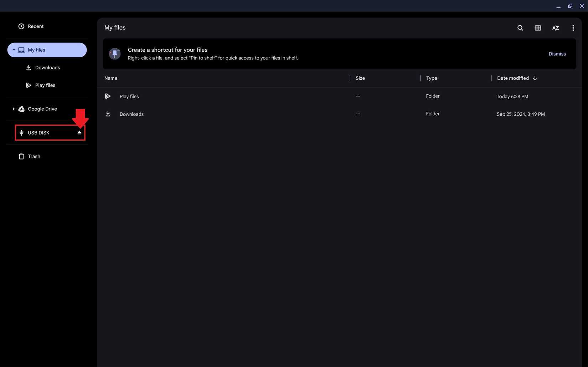Switch to thumbnail grid view
Screen dimensions: 588x367
pyautogui.click(x=538, y=28)
